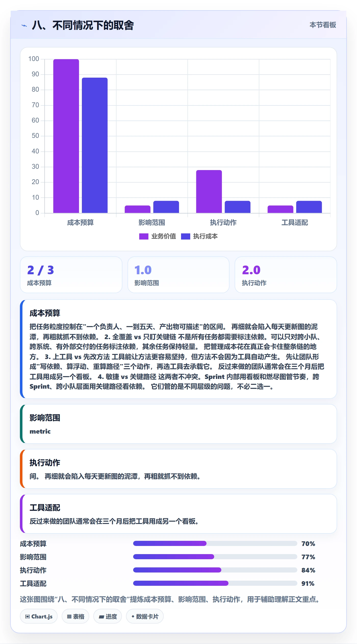Select the 1.0 影响范围 data card
Screen dimensions: 357x644
[178, 275]
